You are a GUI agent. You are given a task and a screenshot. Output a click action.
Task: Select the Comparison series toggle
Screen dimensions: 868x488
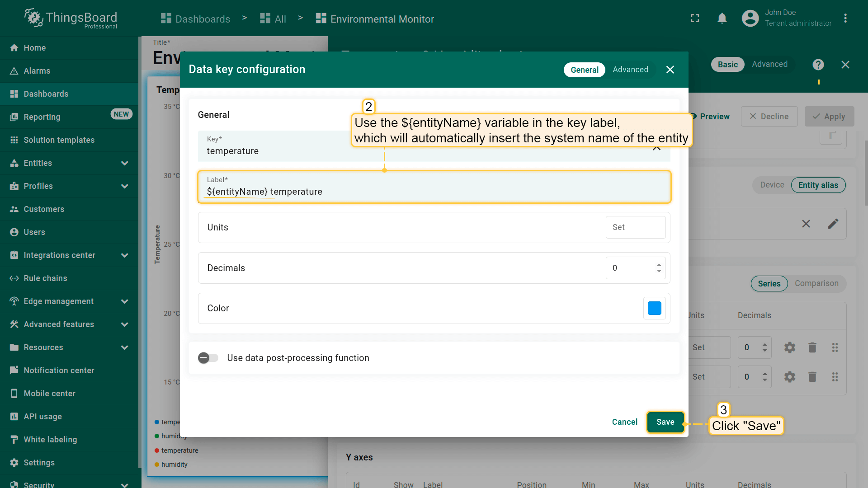(816, 283)
